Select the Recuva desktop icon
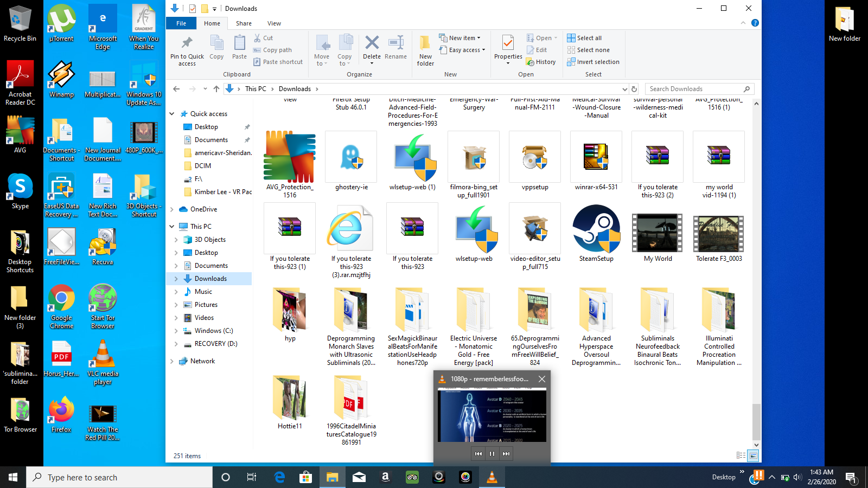The width and height of the screenshot is (868, 488). pos(103,247)
